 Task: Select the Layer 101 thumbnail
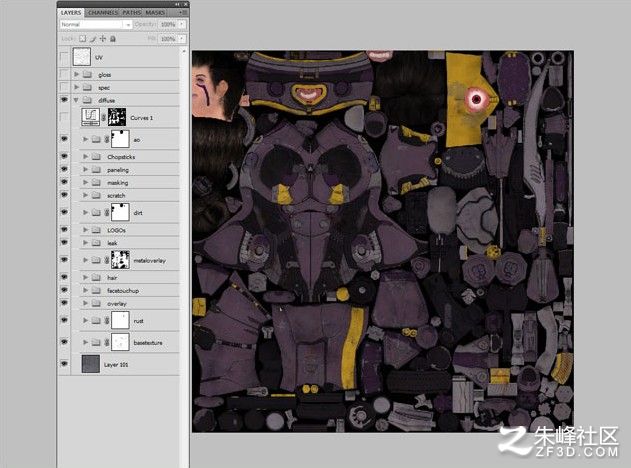tap(91, 363)
